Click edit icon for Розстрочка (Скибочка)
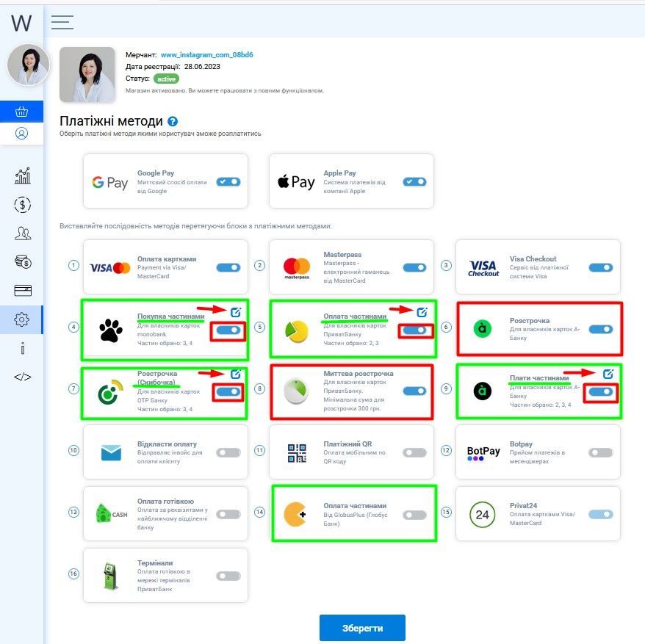Image resolution: width=645 pixels, height=644 pixels. pos(235,374)
